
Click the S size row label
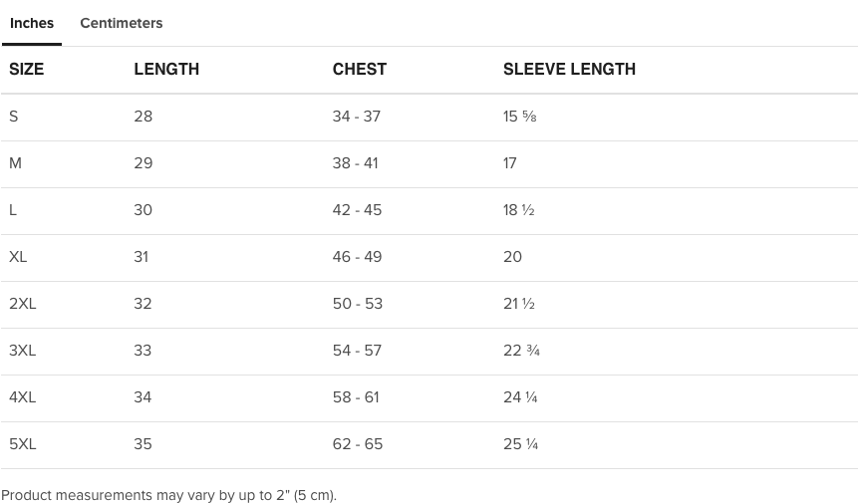[14, 117]
